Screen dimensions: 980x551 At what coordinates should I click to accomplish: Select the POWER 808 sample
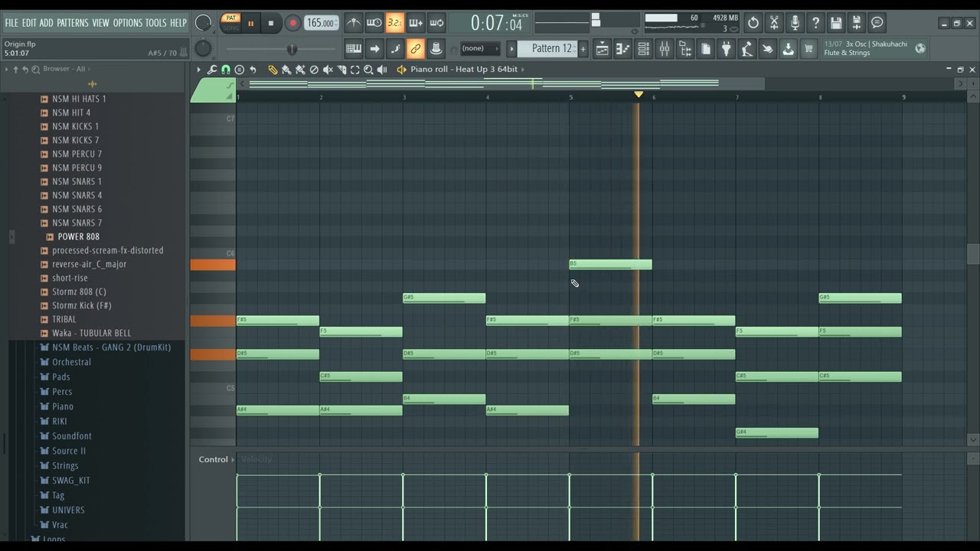78,236
